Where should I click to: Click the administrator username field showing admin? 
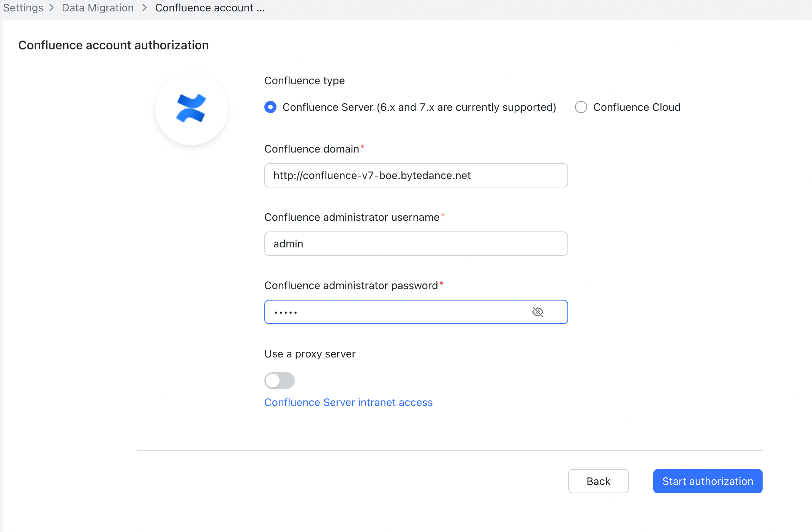416,244
